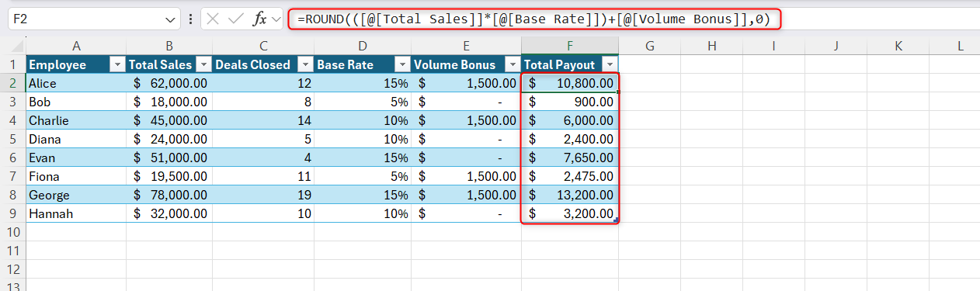Viewport: 980px width, 291px height.
Task: Select total payout cell $900.00
Action: coord(570,102)
